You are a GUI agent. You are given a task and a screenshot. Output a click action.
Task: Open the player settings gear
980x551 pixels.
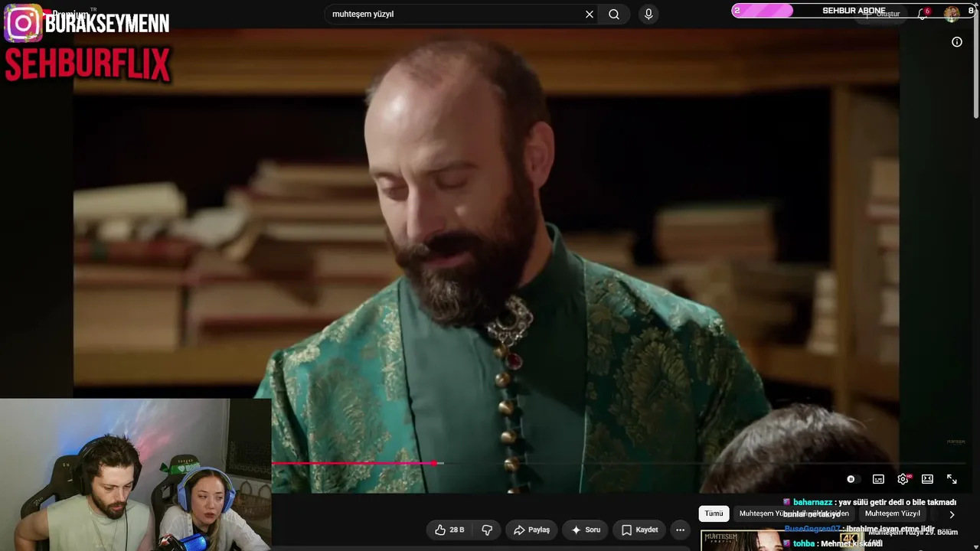(903, 479)
